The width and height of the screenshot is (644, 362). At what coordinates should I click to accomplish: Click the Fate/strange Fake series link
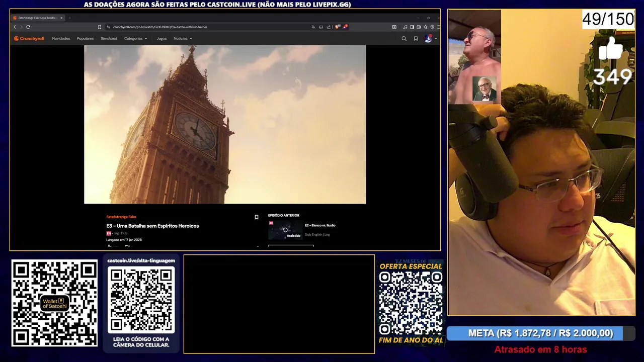pyautogui.click(x=121, y=217)
